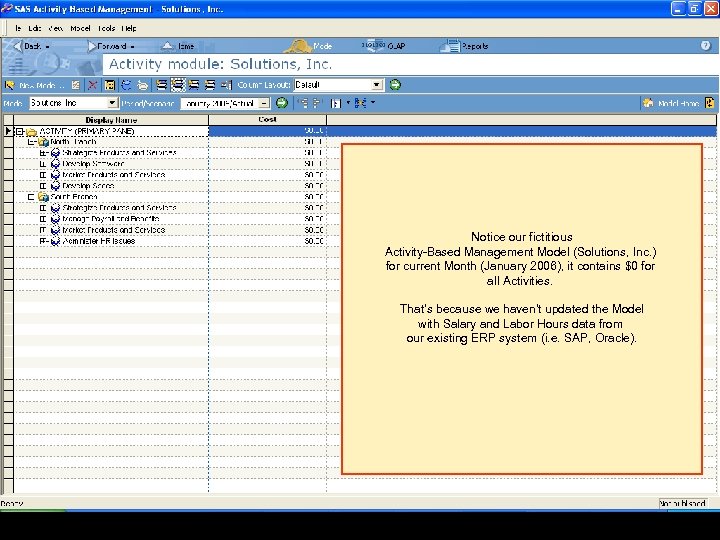
Task: Open the Model workspace button
Action: tap(309, 46)
